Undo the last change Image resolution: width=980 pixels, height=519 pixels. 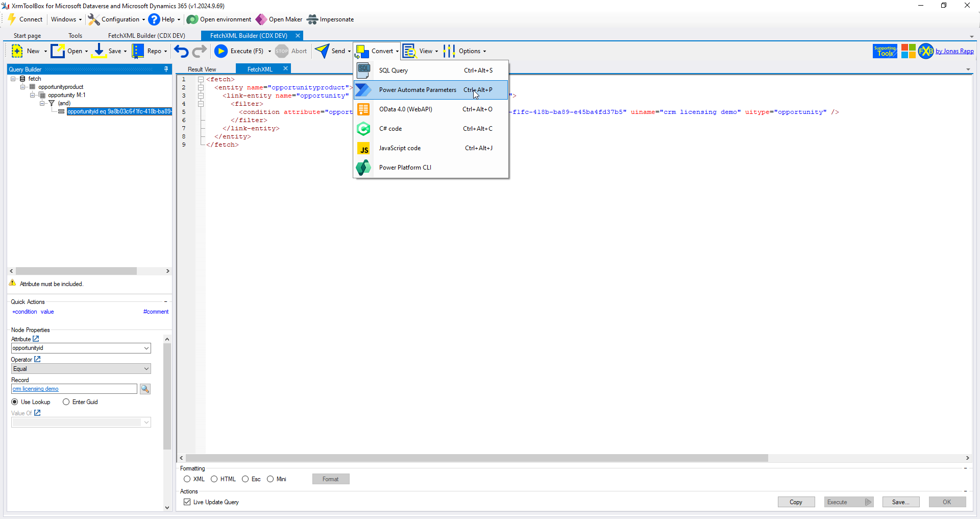click(181, 51)
